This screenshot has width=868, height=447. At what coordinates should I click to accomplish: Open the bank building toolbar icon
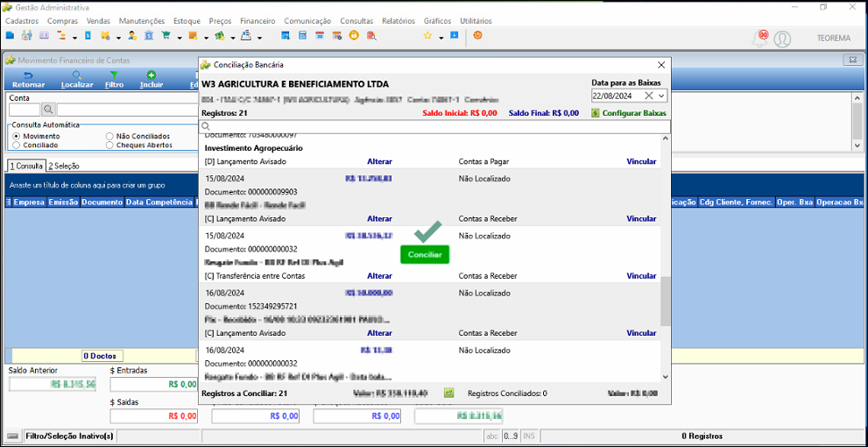click(x=148, y=36)
